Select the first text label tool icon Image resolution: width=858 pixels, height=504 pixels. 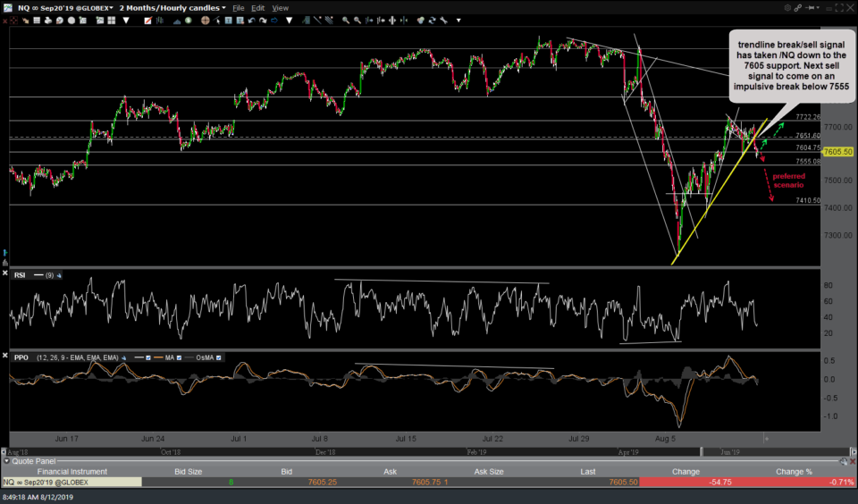point(229,21)
